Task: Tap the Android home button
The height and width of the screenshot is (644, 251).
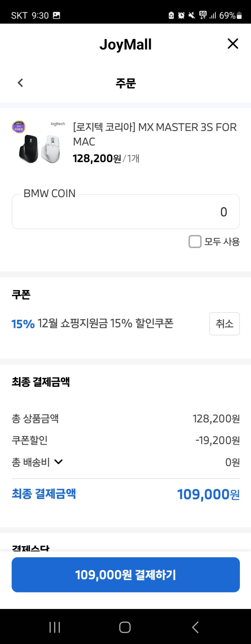Action: coord(125,627)
